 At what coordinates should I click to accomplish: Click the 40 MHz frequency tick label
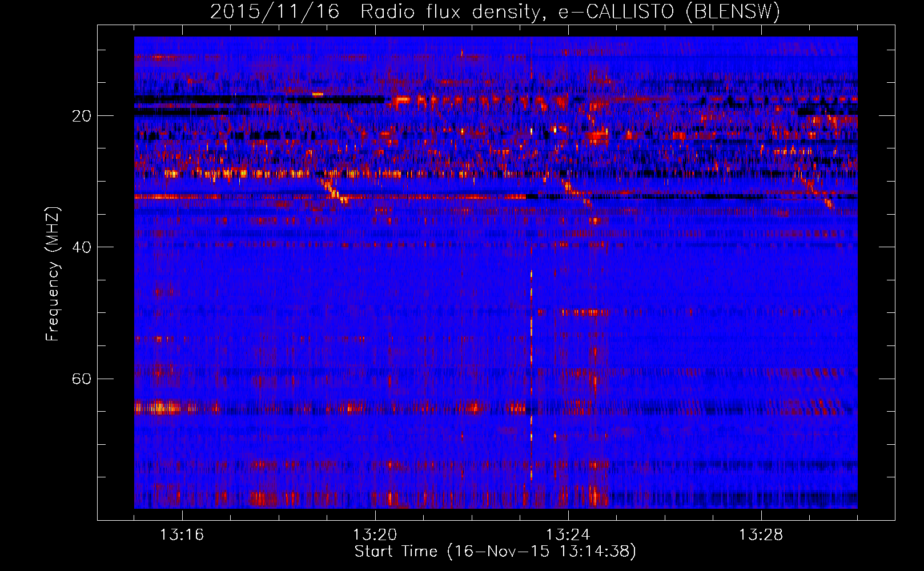(82, 247)
